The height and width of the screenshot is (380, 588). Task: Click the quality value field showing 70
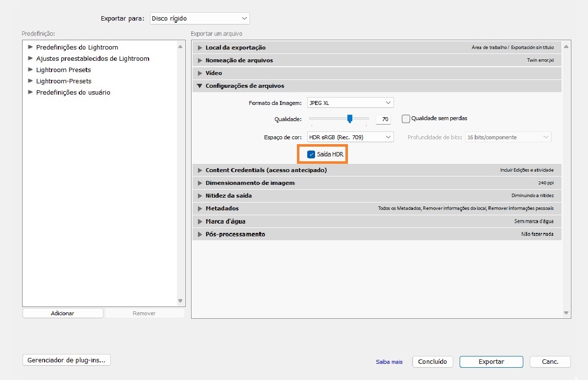(384, 119)
